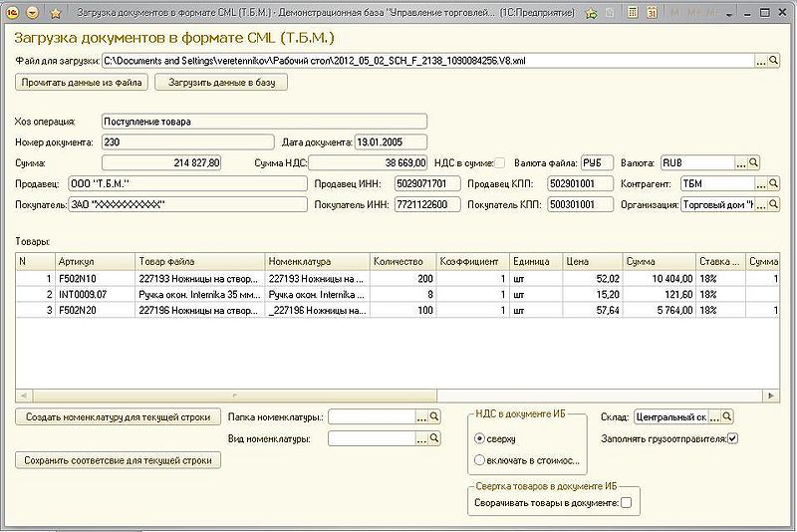
Task: Click magnifier icon next to Склад field
Action: point(726,416)
